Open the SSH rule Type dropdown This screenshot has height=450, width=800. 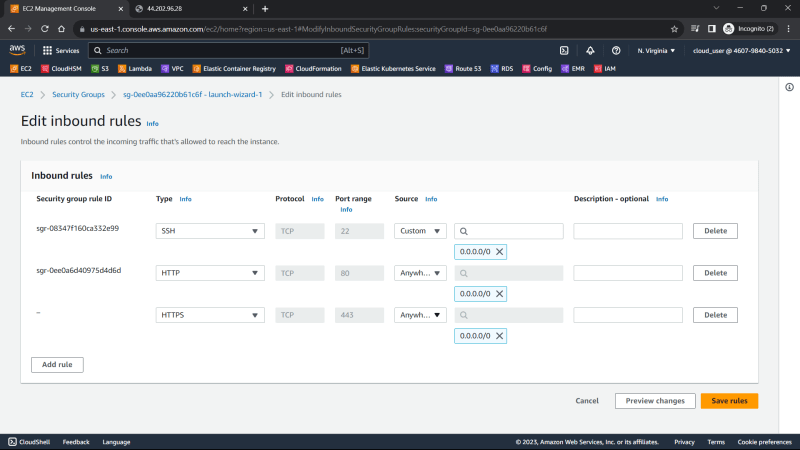tap(210, 231)
